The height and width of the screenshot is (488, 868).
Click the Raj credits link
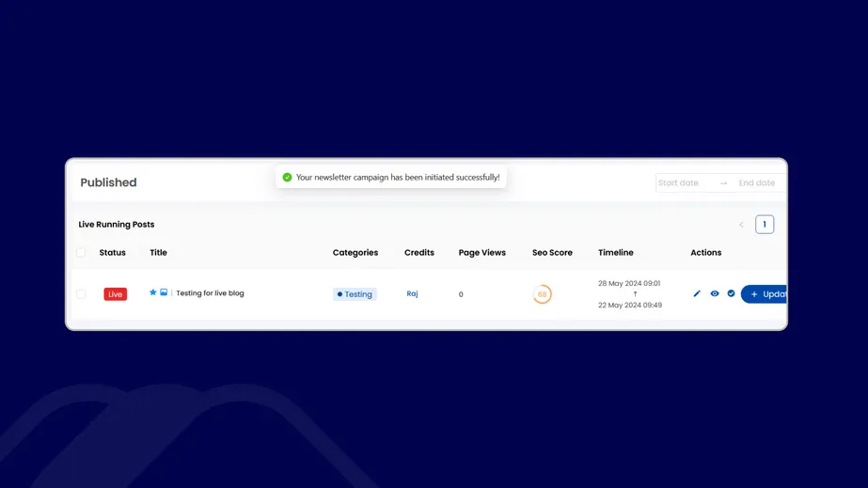pyautogui.click(x=412, y=293)
